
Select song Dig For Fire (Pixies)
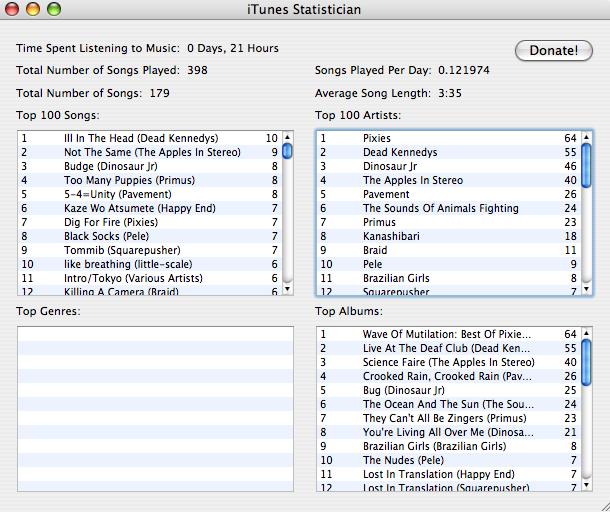click(150, 222)
